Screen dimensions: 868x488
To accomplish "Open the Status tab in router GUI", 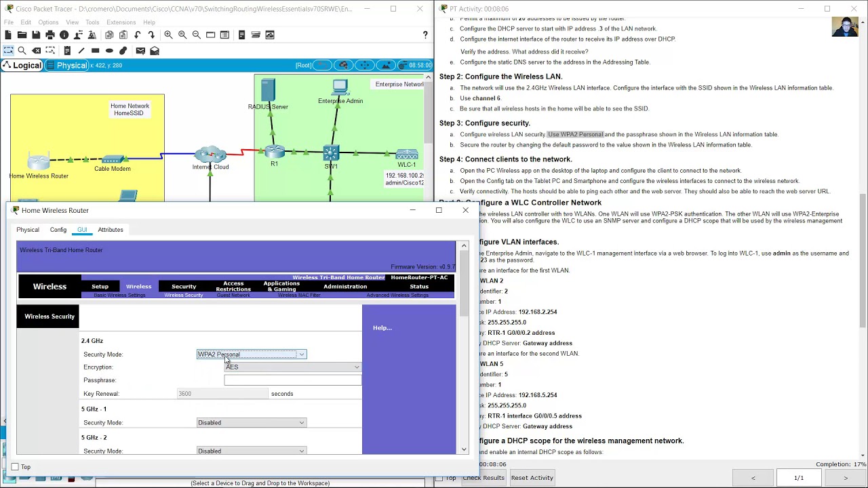I will pyautogui.click(x=419, y=286).
